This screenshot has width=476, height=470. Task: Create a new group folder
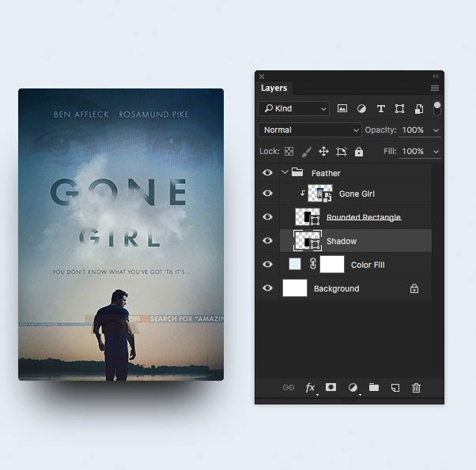tap(374, 387)
